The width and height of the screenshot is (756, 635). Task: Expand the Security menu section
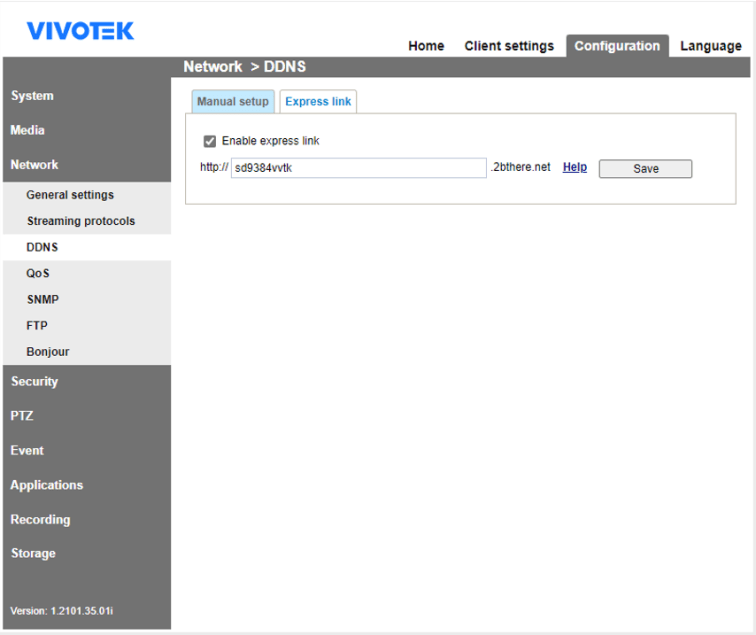click(35, 381)
